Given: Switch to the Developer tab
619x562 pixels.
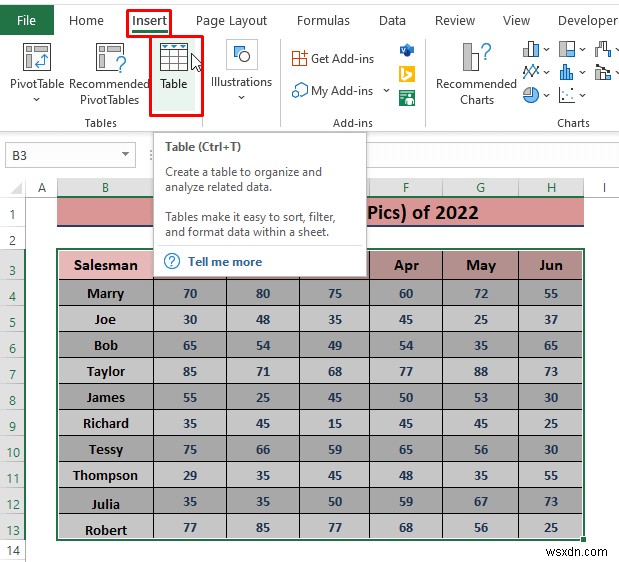Looking at the screenshot, I should 587,21.
